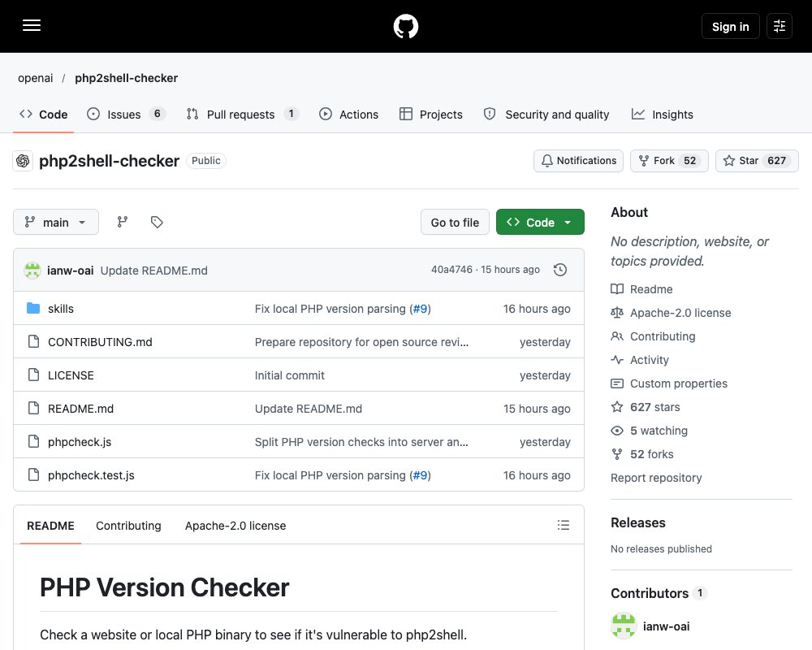
Task: Open the ianw-oai contributor name link
Action: [666, 626]
